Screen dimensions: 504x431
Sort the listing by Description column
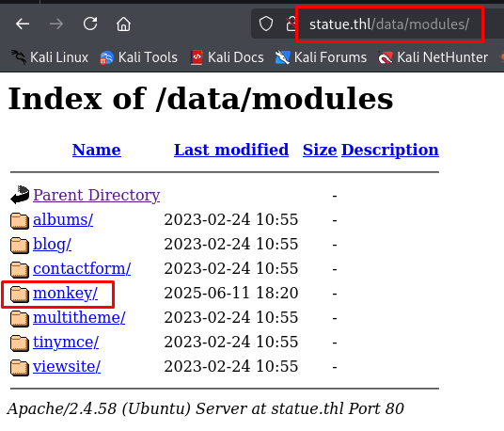pos(390,150)
